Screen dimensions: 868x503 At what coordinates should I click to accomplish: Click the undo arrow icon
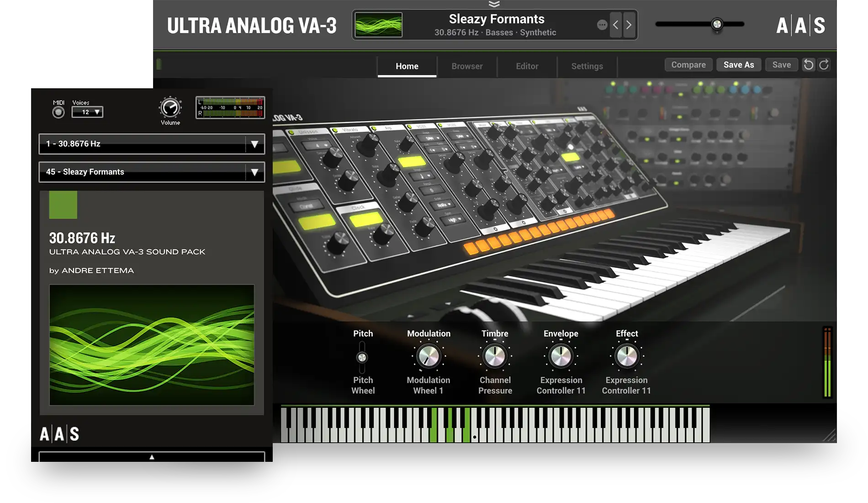point(808,65)
